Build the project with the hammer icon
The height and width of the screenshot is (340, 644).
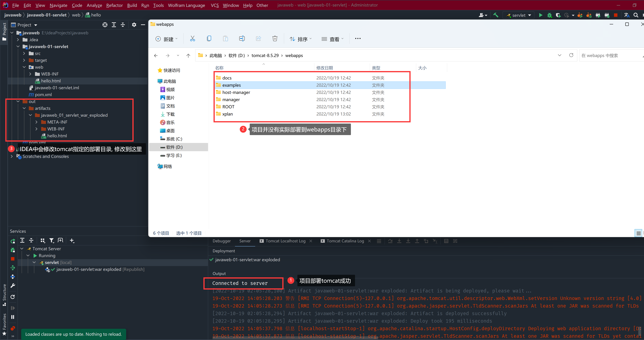pyautogui.click(x=496, y=15)
